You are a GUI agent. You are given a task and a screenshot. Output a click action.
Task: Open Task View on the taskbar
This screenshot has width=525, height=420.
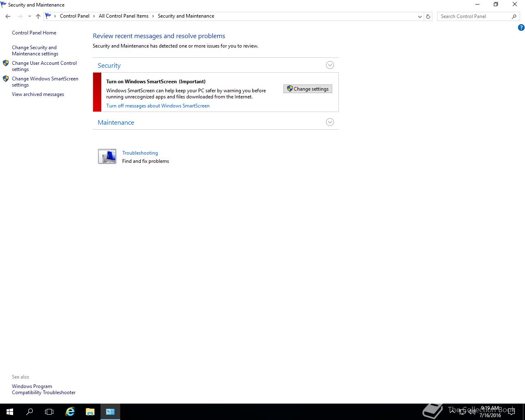pyautogui.click(x=49, y=412)
